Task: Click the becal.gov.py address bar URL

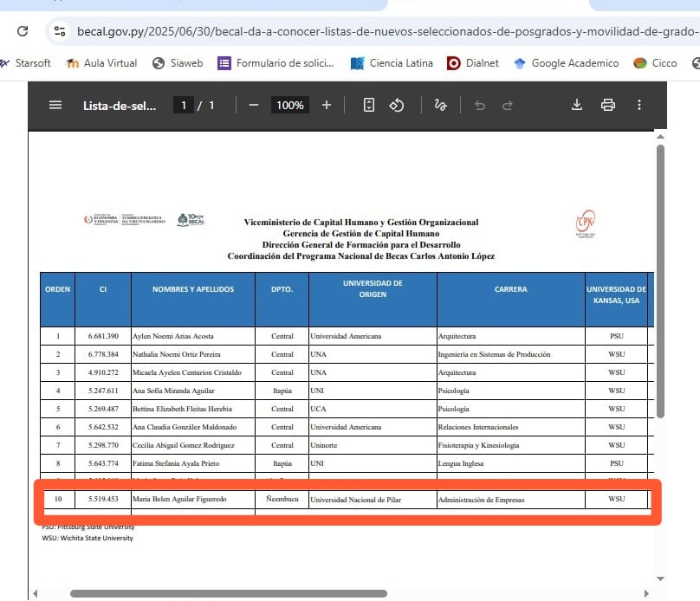Action: pyautogui.click(x=386, y=31)
